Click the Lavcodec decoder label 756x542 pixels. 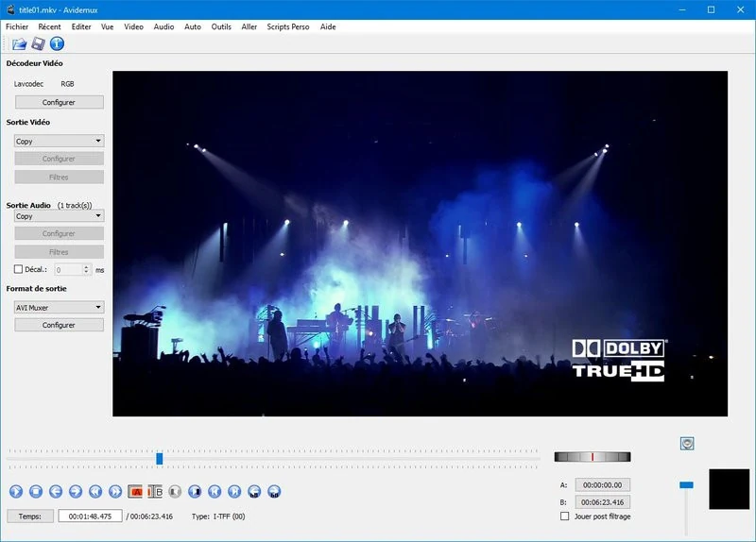[x=28, y=84]
